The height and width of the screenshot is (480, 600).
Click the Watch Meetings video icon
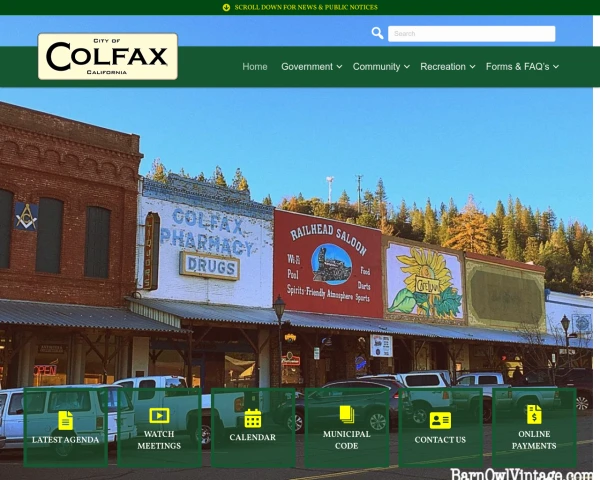point(159,415)
